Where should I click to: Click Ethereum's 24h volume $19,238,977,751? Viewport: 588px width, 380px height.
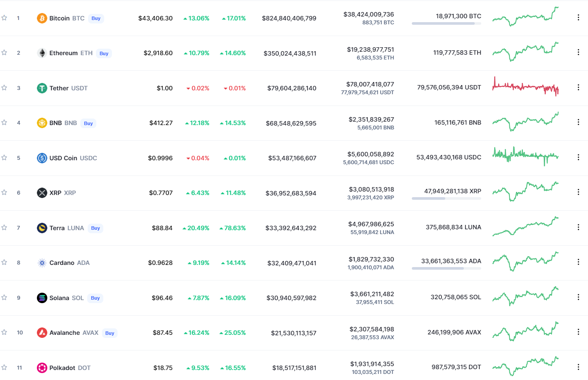370,50
